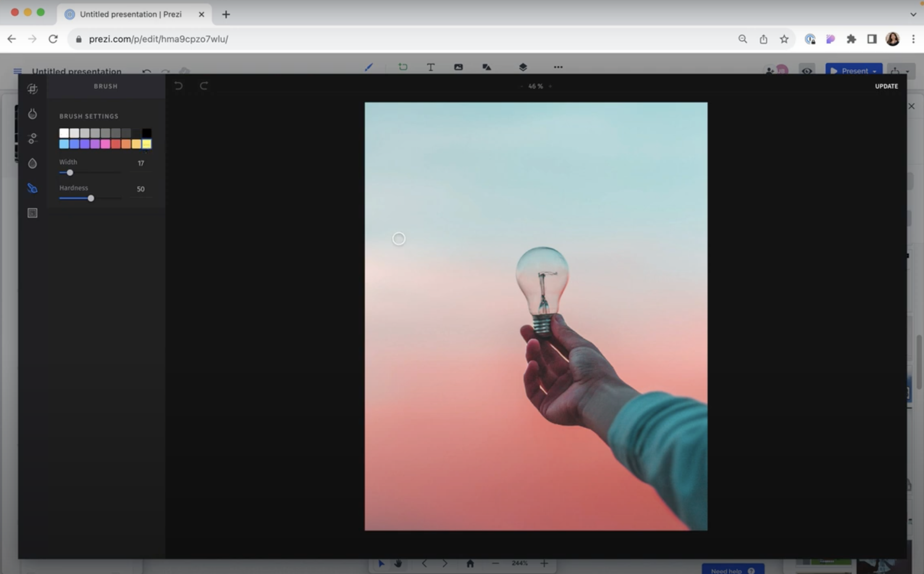Click the UPDATE button
The image size is (924, 574).
click(886, 86)
